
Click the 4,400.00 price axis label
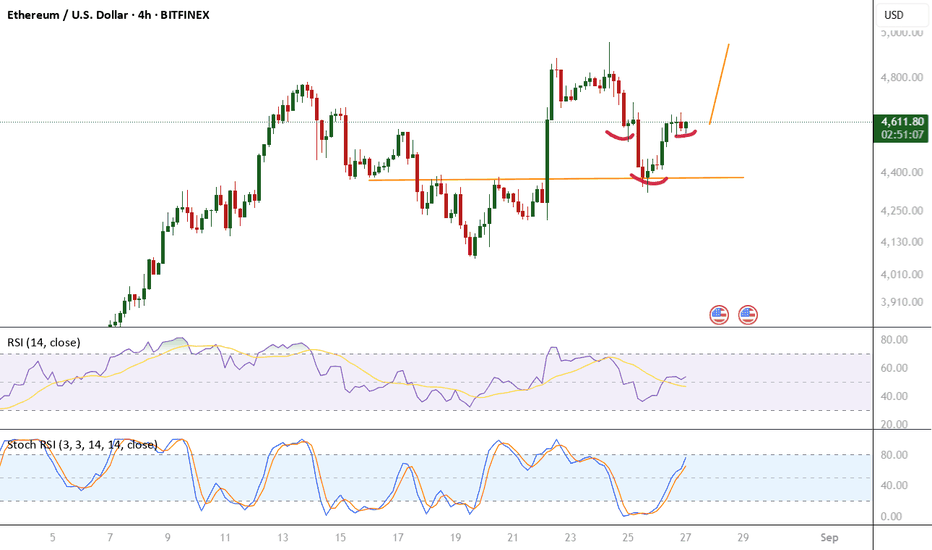(x=901, y=173)
